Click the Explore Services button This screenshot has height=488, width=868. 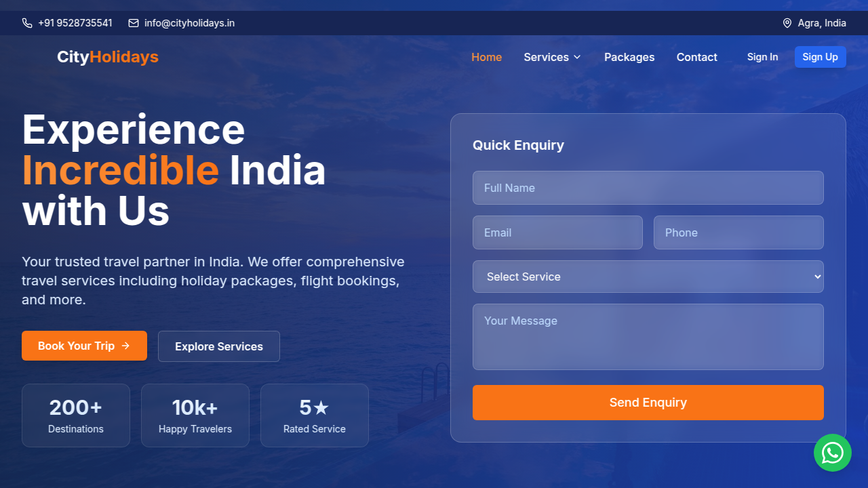pyautogui.click(x=218, y=346)
